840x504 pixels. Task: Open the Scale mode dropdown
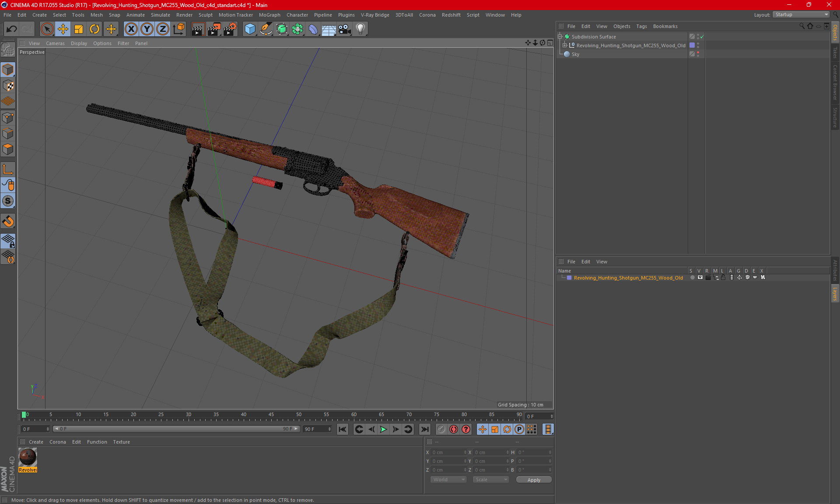(x=490, y=479)
